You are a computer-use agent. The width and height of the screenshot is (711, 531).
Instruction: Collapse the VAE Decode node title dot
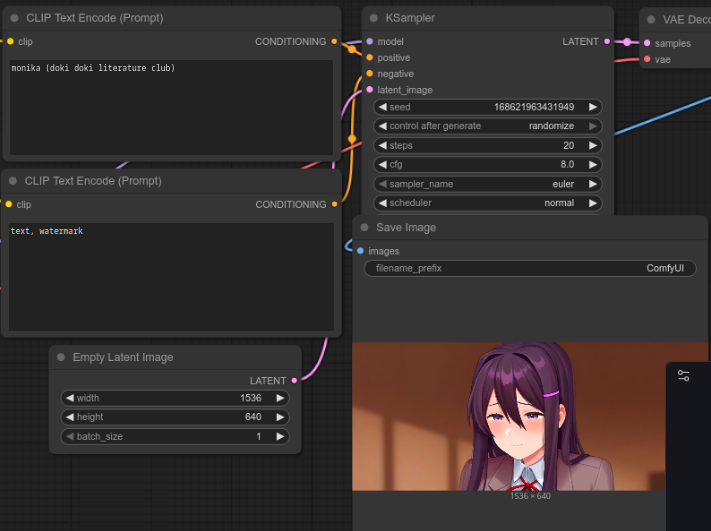coord(651,19)
